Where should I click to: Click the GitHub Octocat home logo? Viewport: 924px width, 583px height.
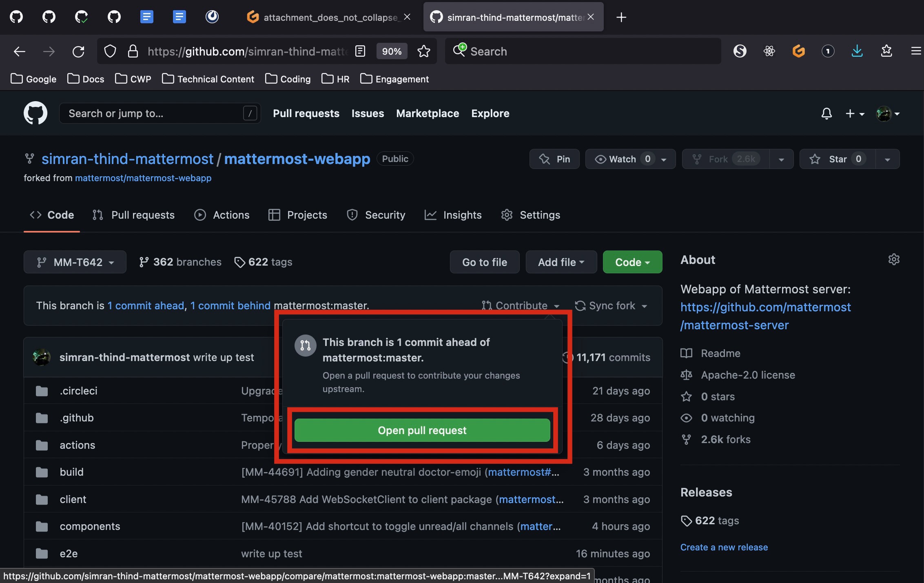point(35,113)
